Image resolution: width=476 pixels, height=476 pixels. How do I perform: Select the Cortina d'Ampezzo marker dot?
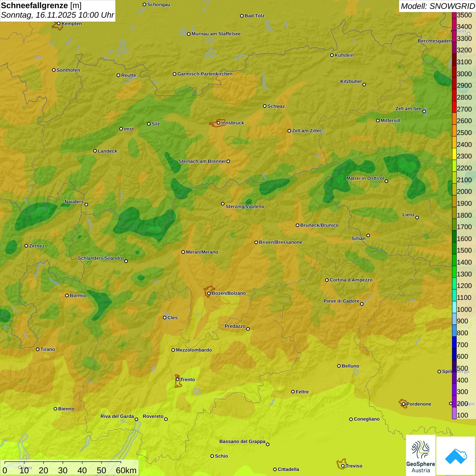(327, 280)
